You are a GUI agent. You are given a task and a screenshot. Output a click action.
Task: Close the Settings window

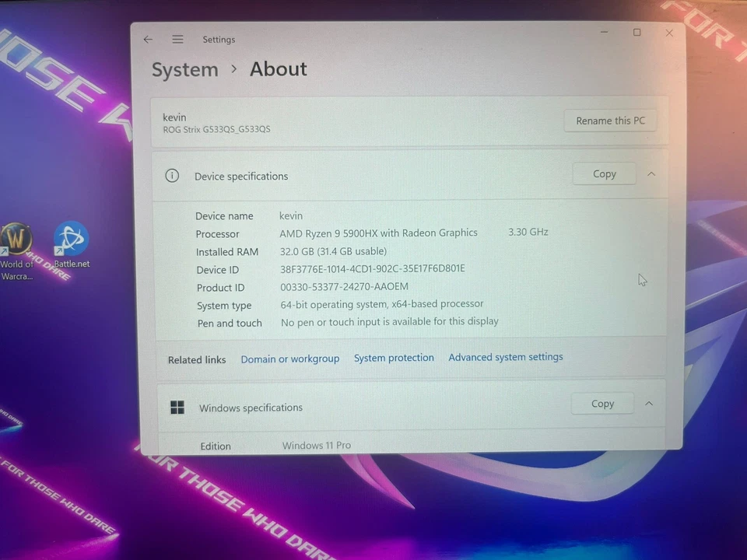point(669,33)
